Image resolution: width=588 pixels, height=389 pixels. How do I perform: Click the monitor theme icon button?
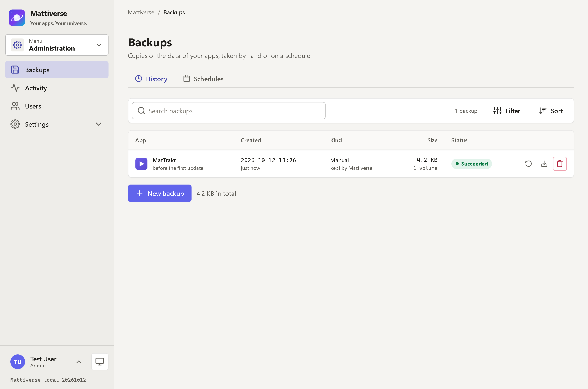(x=100, y=362)
